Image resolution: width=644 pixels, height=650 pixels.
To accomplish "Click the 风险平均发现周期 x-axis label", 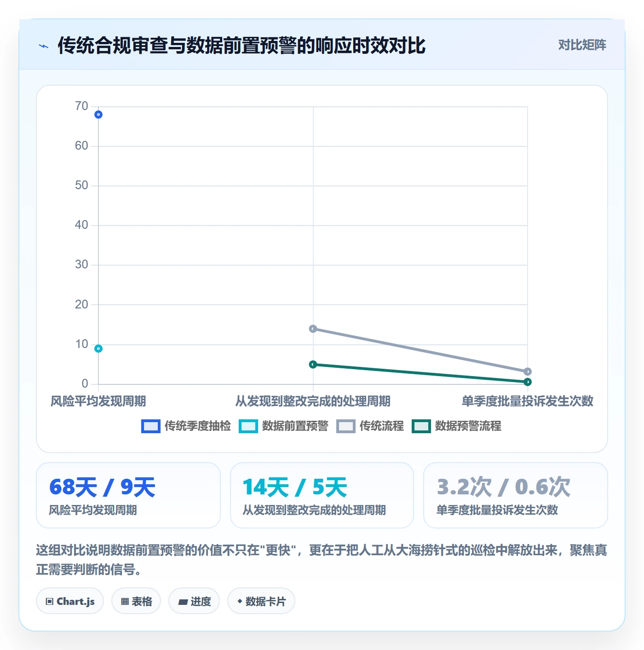I will 98,401.
